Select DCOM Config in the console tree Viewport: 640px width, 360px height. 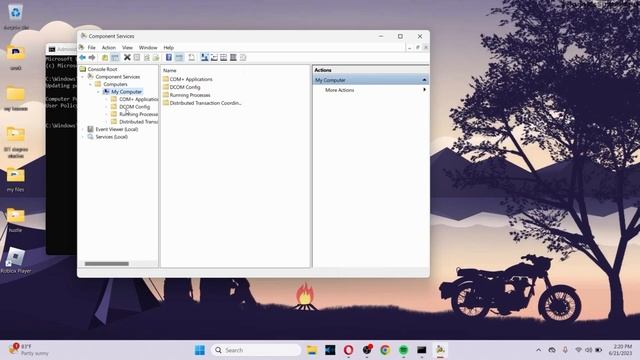pos(134,107)
